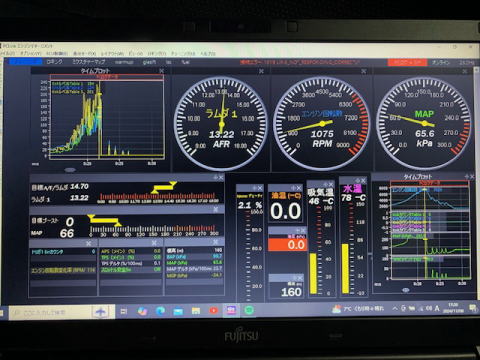Viewport: 480px width, 360px height.
Task: Open the fuel layout tab
Action: pos(185,62)
